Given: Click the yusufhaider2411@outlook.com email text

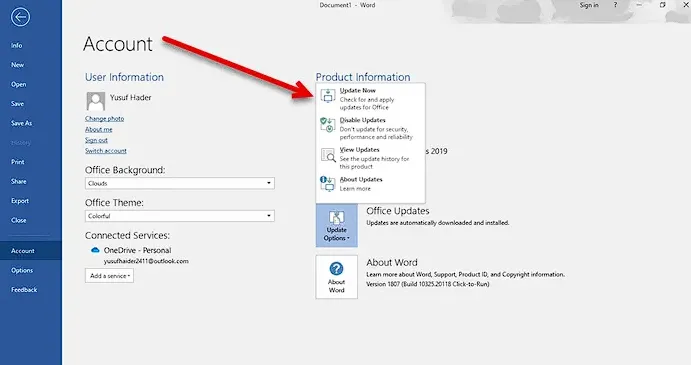Looking at the screenshot, I should click(146, 261).
